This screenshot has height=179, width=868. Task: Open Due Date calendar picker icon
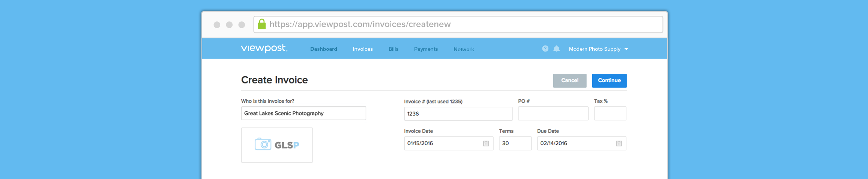pyautogui.click(x=619, y=143)
